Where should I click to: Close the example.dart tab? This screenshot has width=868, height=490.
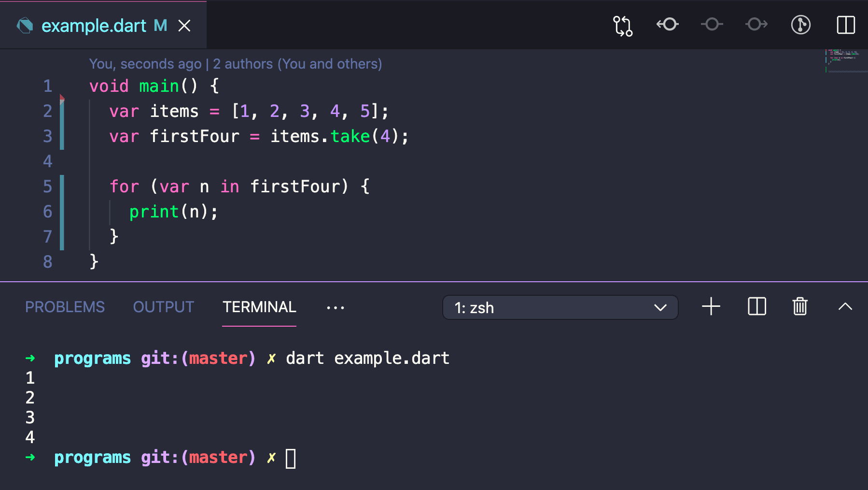[x=185, y=26]
